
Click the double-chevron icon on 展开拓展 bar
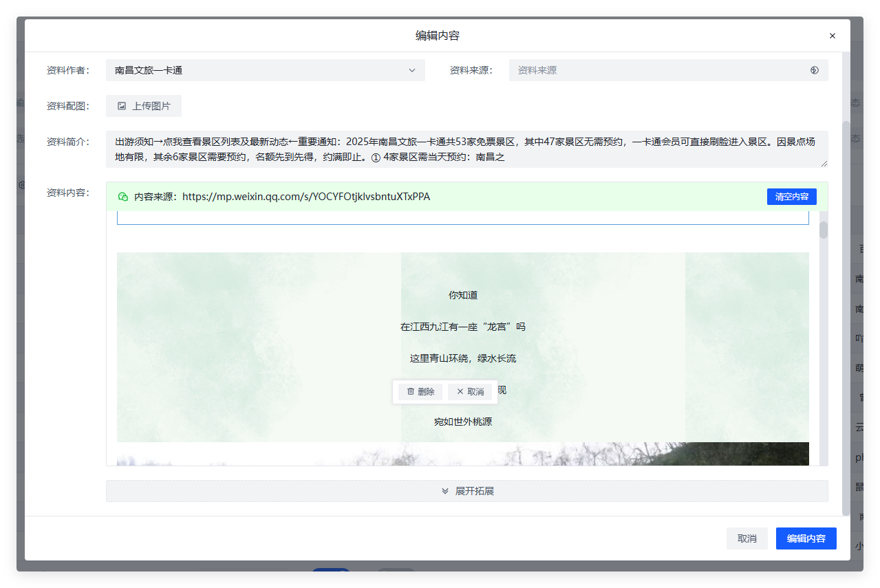446,491
